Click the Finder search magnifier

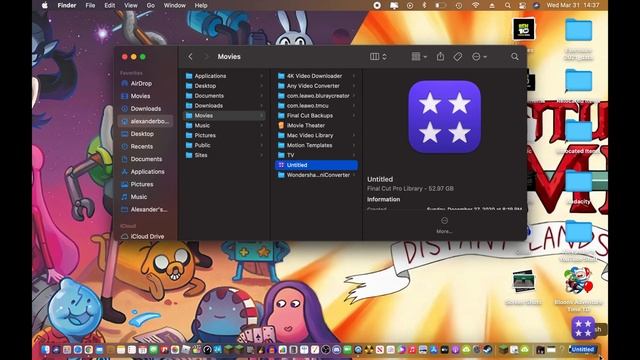515,57
